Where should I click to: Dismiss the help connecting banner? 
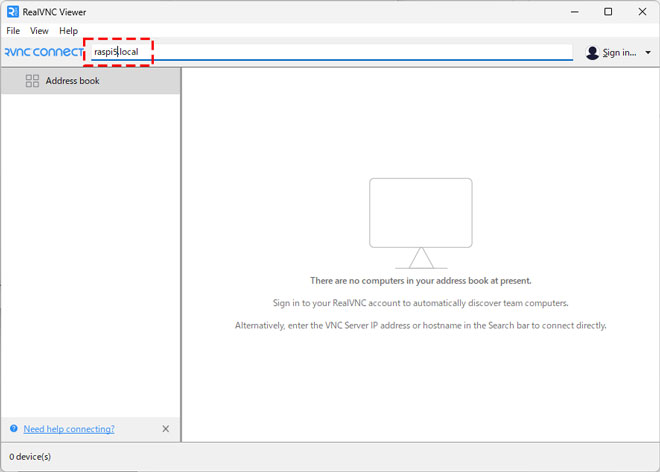pos(166,429)
